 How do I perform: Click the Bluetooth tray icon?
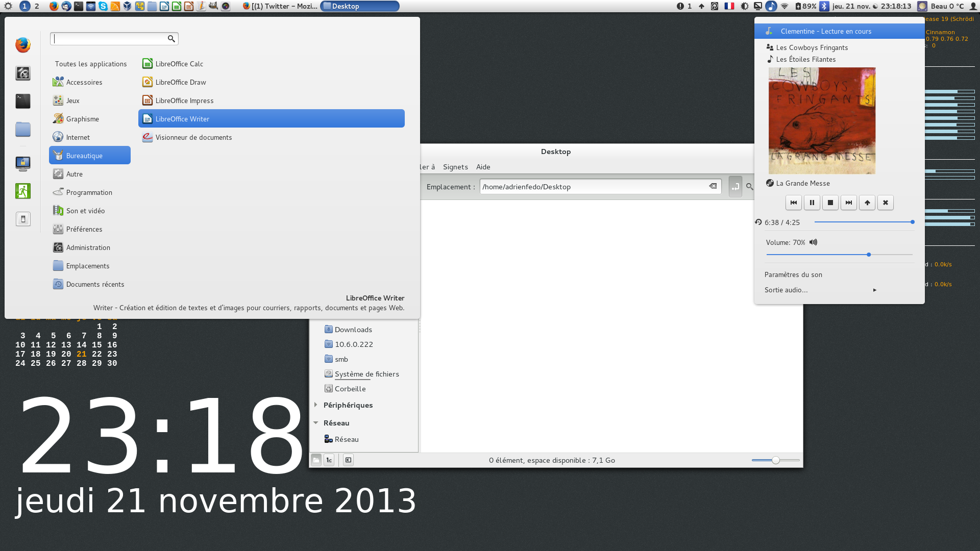[x=824, y=6]
